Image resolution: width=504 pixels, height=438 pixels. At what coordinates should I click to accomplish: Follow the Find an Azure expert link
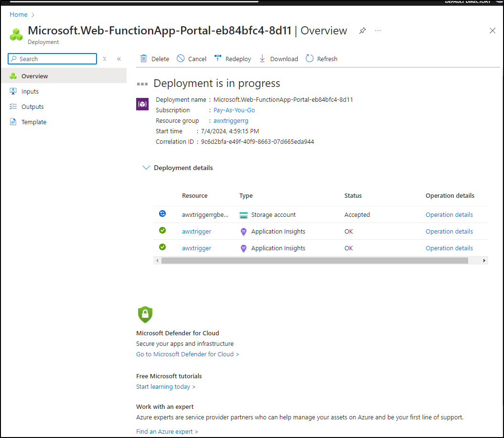tap(167, 432)
